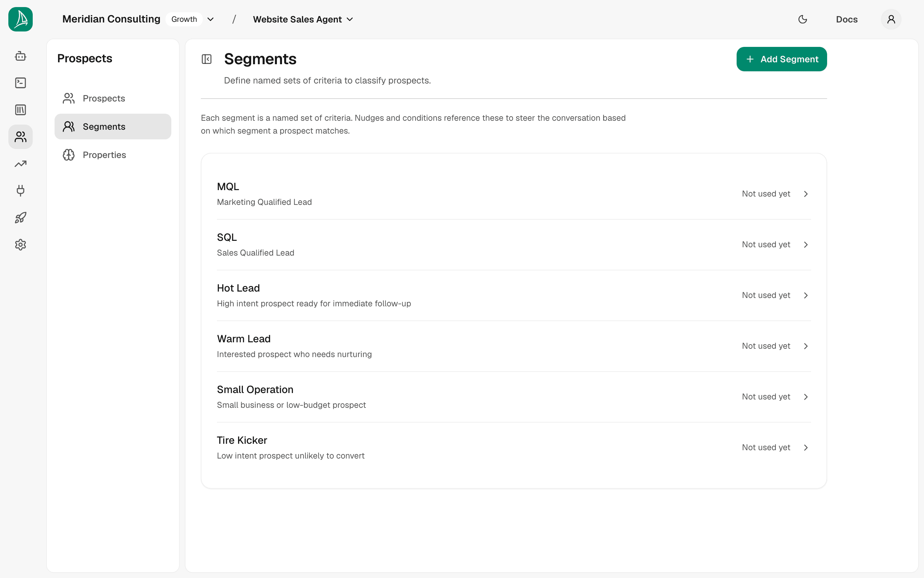Click the Meridian Consulting workspace name
The width and height of the screenshot is (924, 578).
111,19
